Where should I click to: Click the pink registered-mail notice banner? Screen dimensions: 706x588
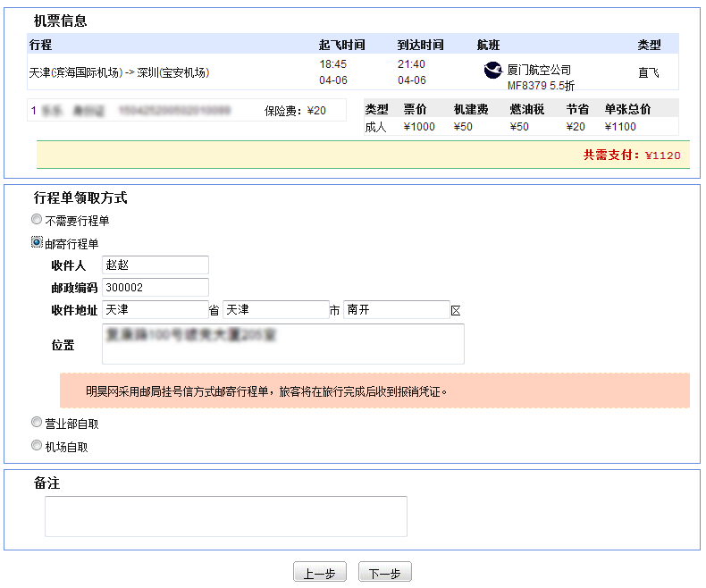(x=374, y=391)
